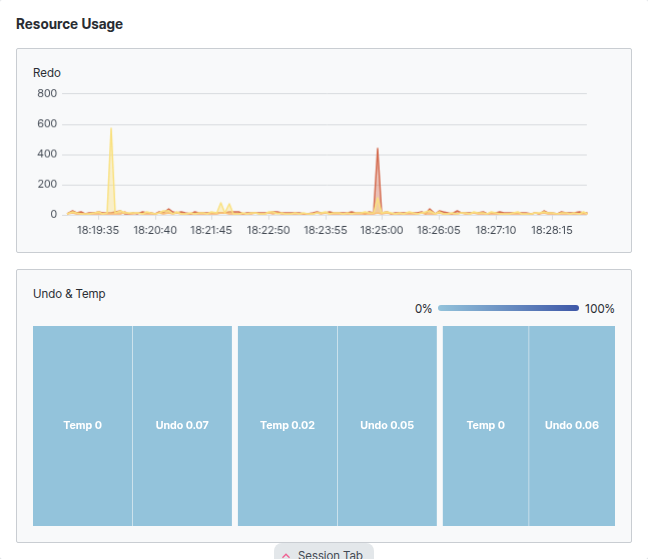Image resolution: width=648 pixels, height=559 pixels.
Task: Click the small yellow peaks near 18:21:45
Action: coord(225,208)
